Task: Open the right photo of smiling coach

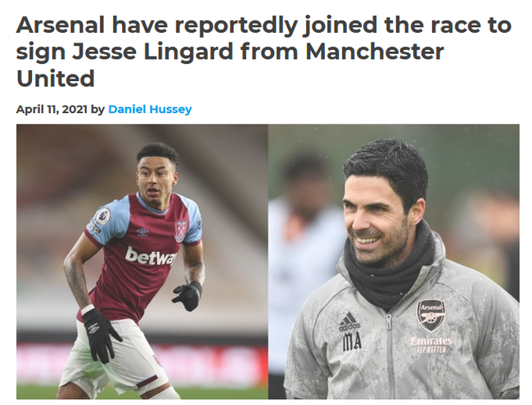Action: (394, 262)
